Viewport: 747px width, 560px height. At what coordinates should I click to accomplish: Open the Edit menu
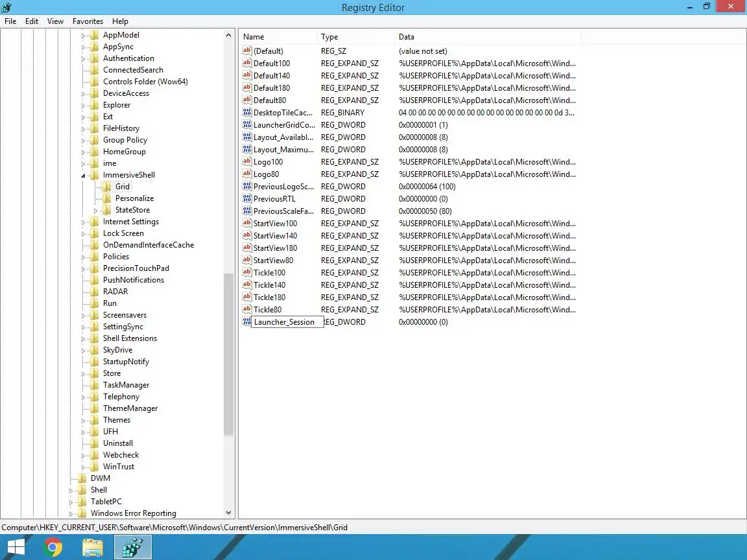click(31, 21)
